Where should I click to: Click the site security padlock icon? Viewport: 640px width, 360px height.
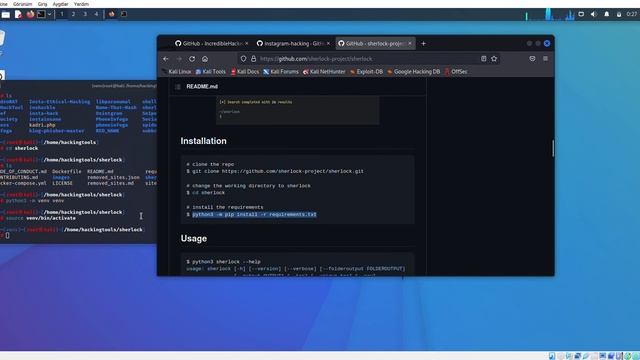pyautogui.click(x=253, y=59)
